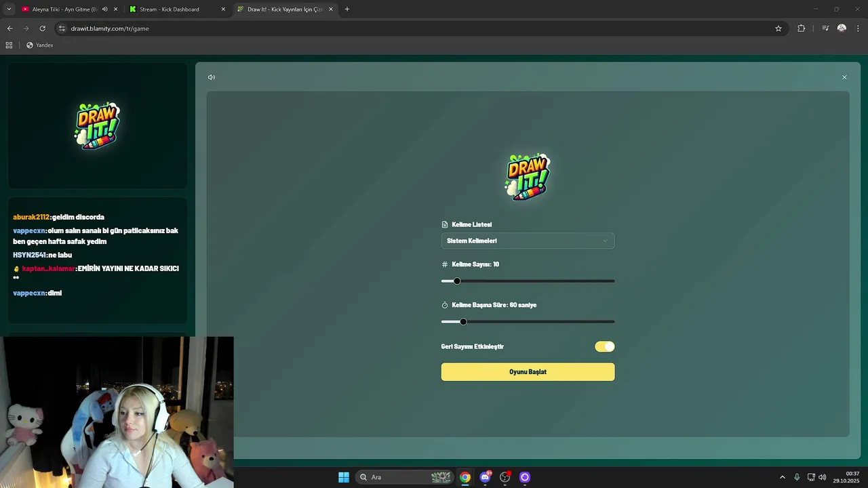Viewport: 868px width, 488px height.
Task: Open Google Chrome from the taskbar
Action: 465,477
